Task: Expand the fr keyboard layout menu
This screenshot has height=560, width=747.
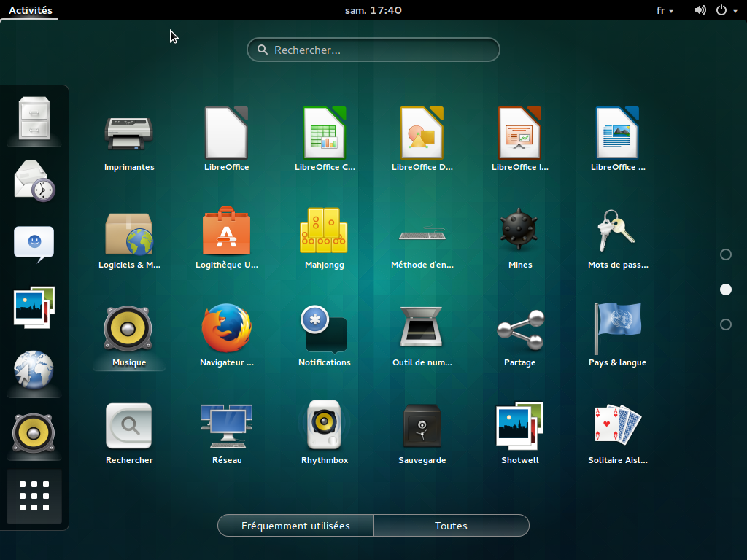Action: point(665,10)
